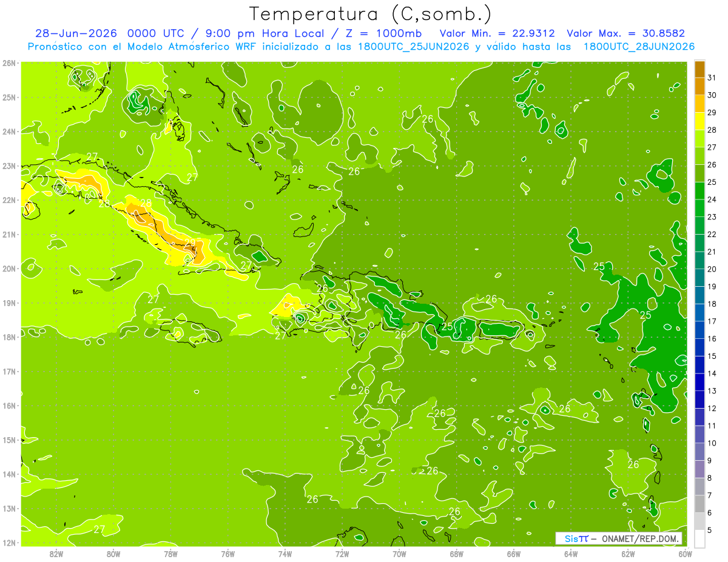Click the teal swatch between 19 and 20
Viewport: 728px width, 562px height.
[x=699, y=278]
